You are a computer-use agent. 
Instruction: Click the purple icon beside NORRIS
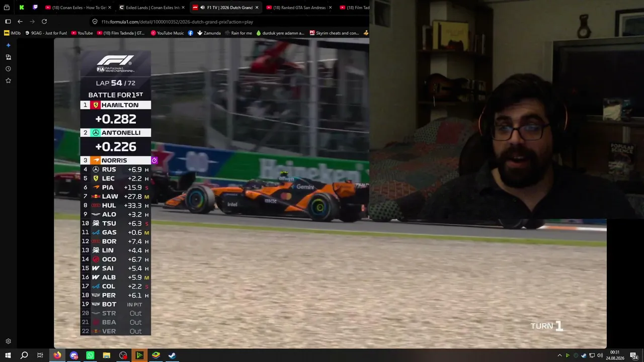pos(154,160)
